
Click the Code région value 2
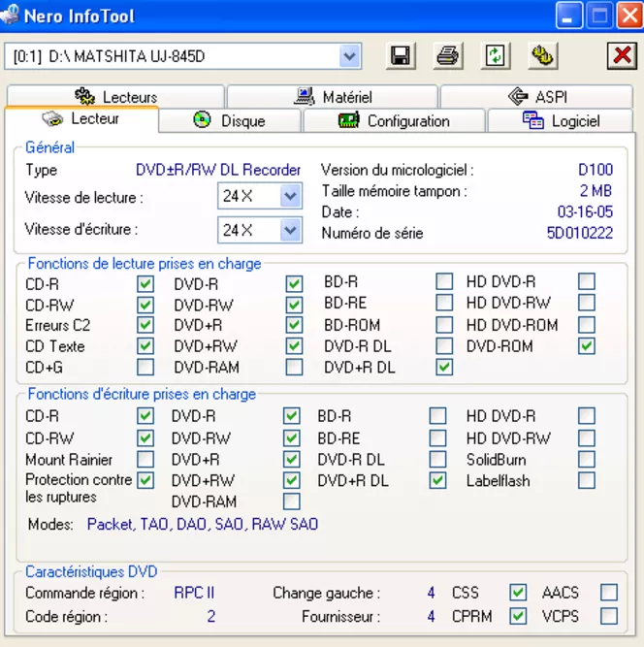coord(210,616)
